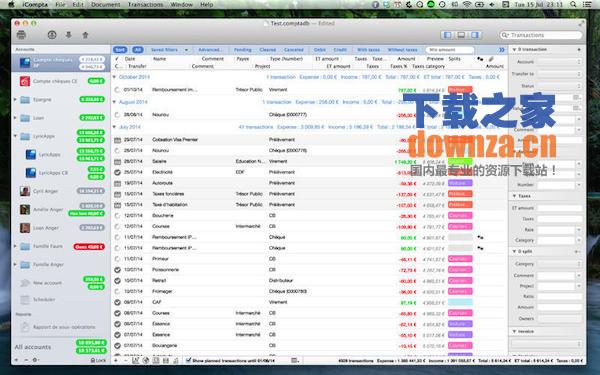
Task: Open the Scheduler item
Action: 61,300
